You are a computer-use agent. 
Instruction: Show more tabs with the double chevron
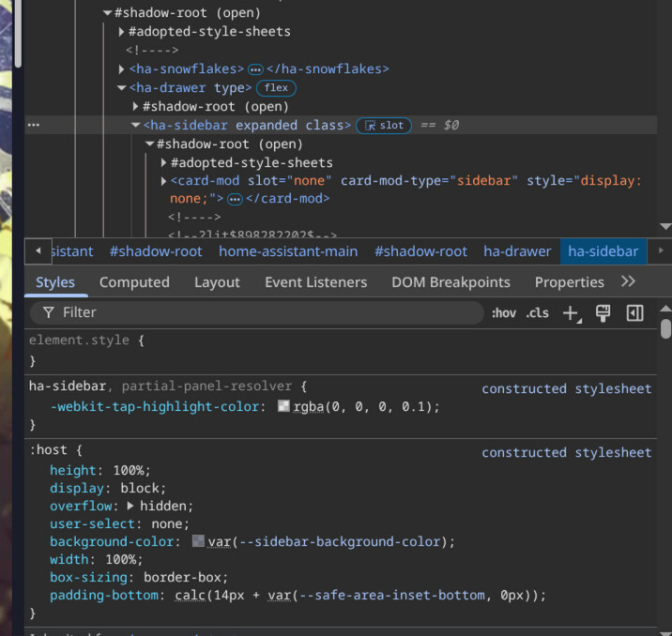click(x=628, y=281)
